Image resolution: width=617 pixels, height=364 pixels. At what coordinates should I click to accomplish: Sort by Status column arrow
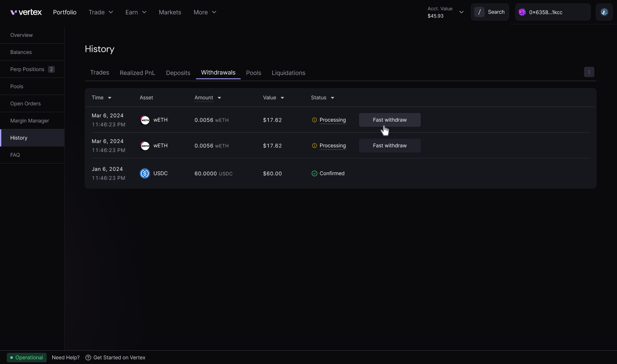click(332, 98)
